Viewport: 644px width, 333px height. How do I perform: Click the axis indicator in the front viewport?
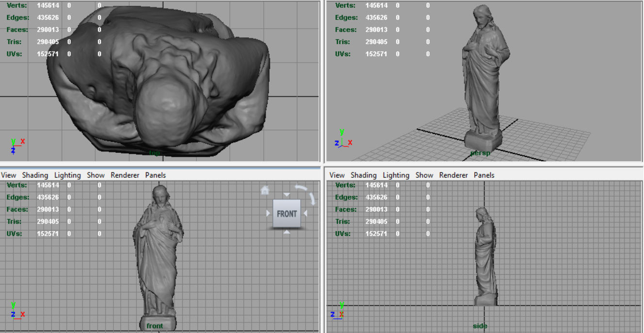coord(17,310)
